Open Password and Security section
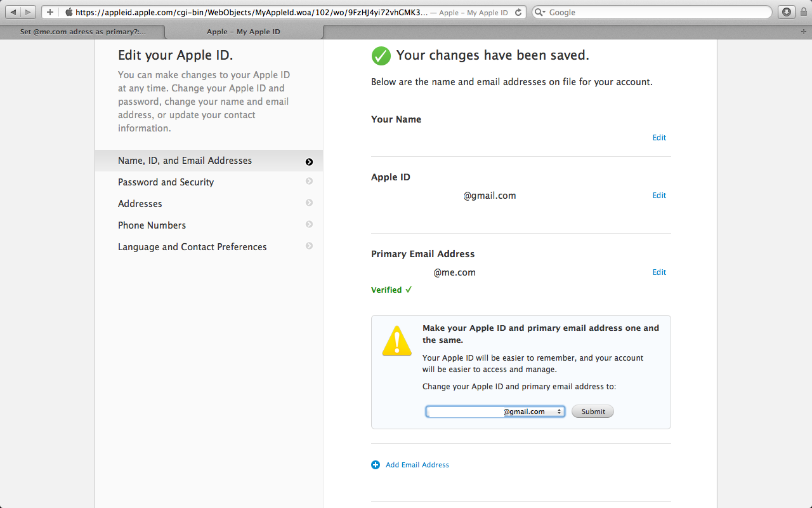 (209, 182)
